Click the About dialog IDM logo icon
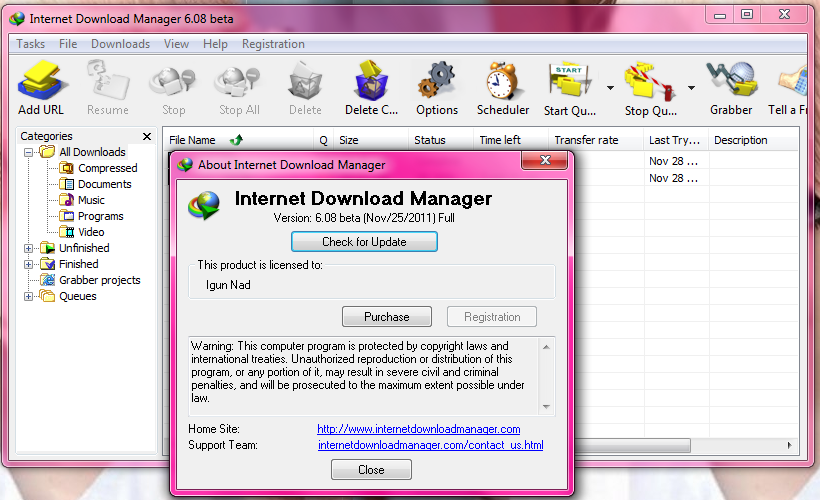Image resolution: width=820 pixels, height=500 pixels. [205, 206]
